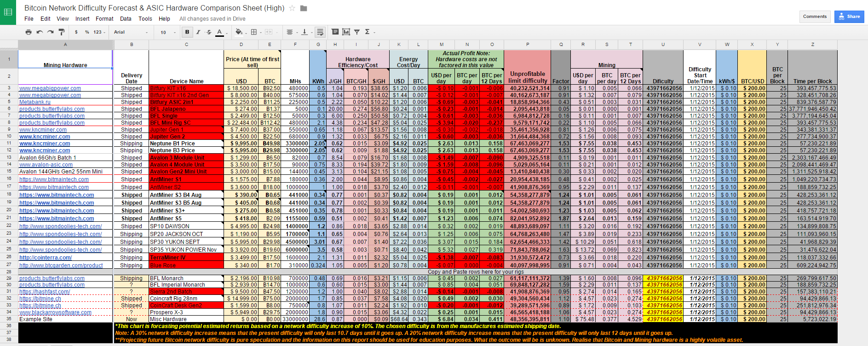868x346 pixels.
Task: Click the Comments button
Action: coord(815,17)
